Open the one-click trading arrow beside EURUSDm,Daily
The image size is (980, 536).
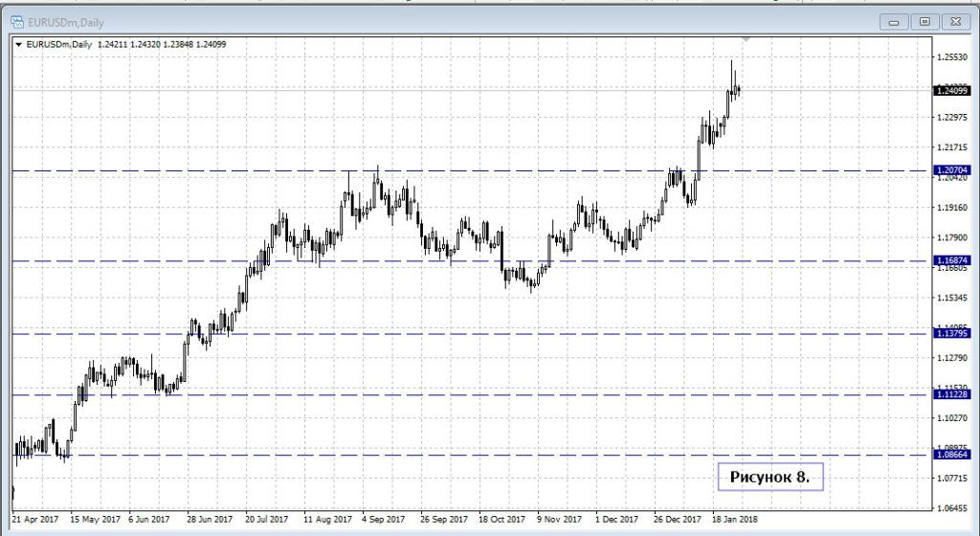[18, 43]
